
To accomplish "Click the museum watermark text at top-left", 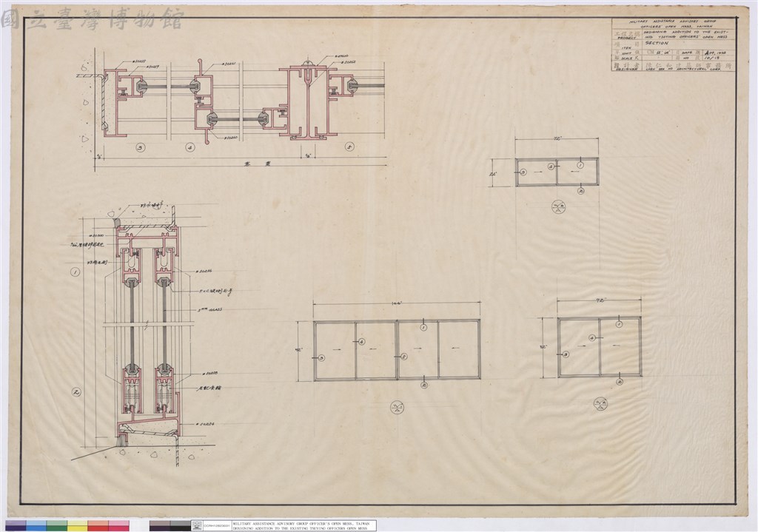I will tap(93, 18).
